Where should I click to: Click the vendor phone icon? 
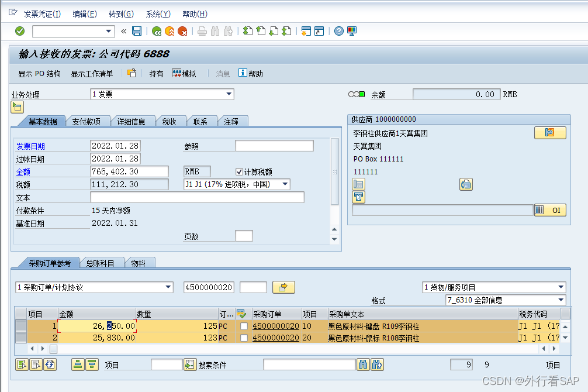click(466, 184)
